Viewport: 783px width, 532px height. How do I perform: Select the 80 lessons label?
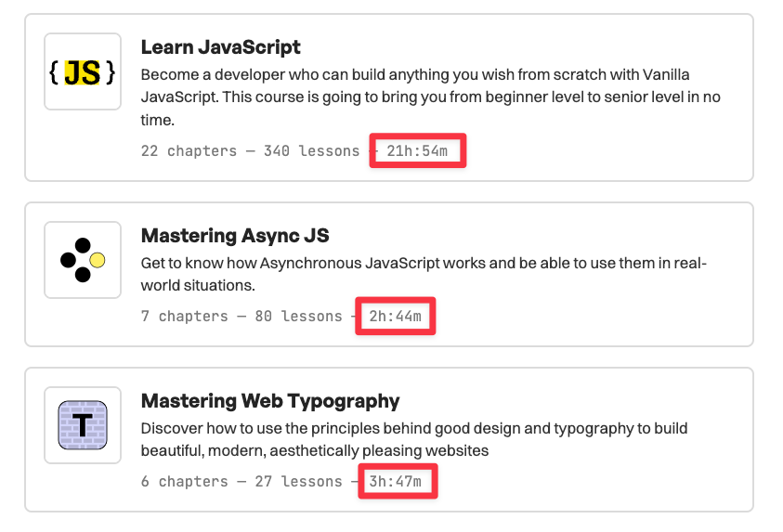pyautogui.click(x=298, y=317)
